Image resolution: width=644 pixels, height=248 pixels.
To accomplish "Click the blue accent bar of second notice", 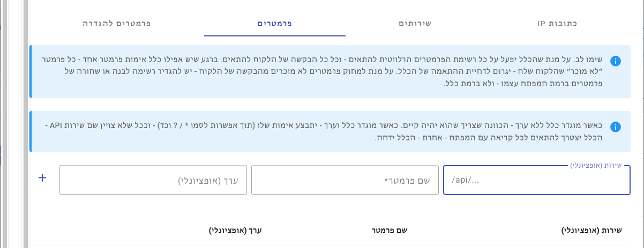I will pyautogui.click(x=31, y=132).
